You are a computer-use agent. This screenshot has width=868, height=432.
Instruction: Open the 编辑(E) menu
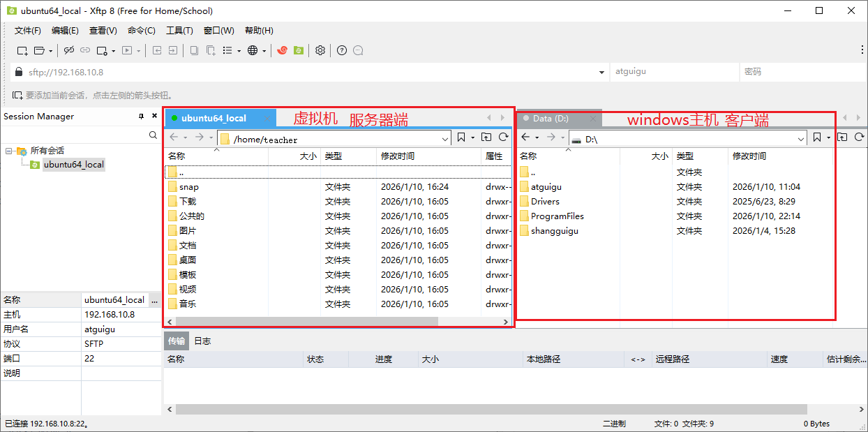[x=65, y=31]
